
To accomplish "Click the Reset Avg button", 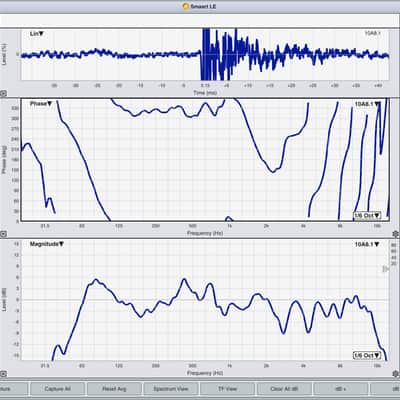I will (x=114, y=389).
